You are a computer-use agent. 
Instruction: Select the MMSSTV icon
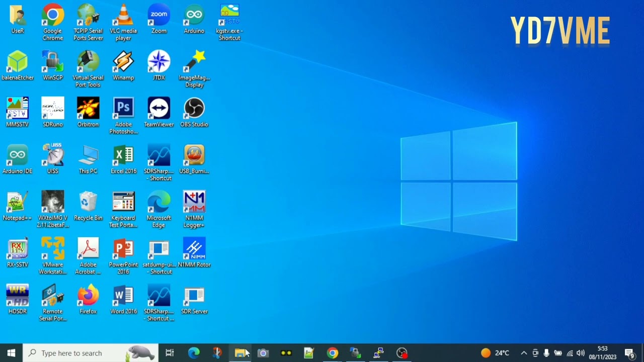point(18,113)
